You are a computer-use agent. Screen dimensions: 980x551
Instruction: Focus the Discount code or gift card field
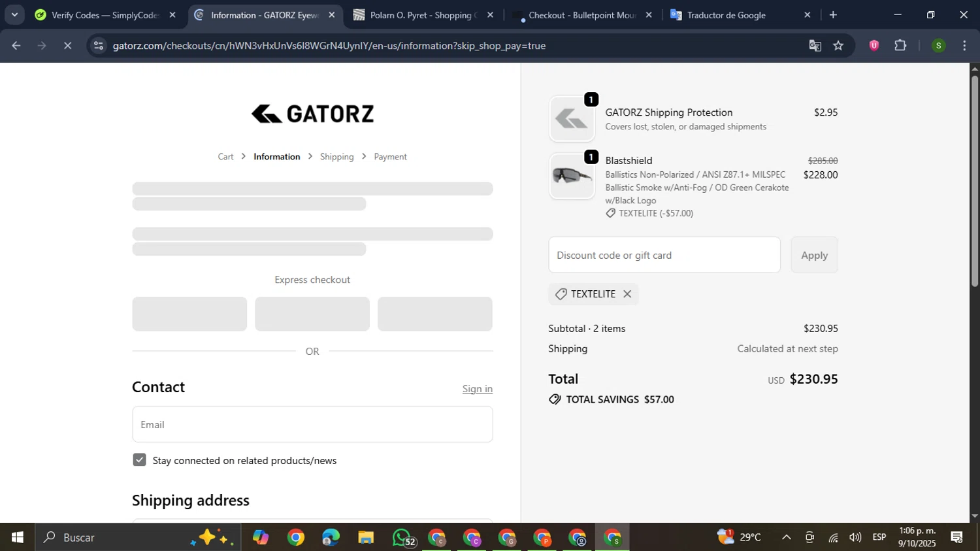coord(664,255)
